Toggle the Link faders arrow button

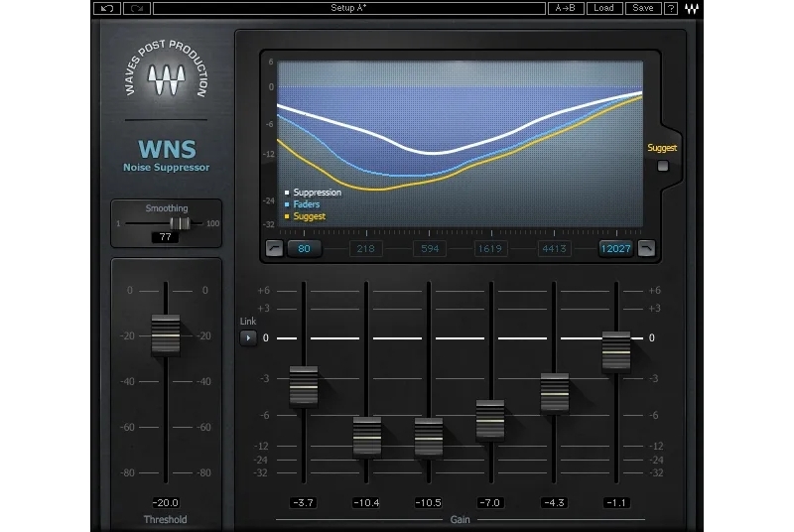(x=248, y=337)
